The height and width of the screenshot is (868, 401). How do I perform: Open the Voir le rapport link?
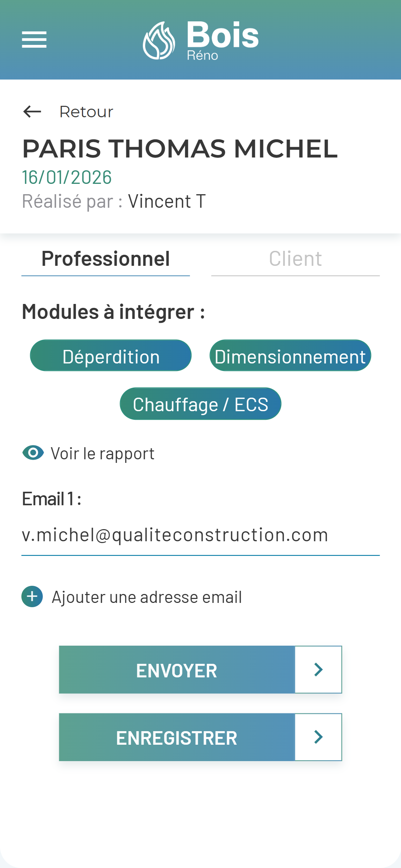coord(103,454)
